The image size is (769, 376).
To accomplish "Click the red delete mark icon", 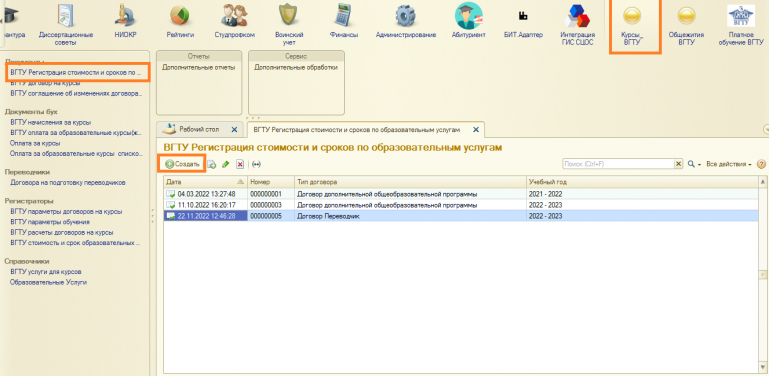I will [x=240, y=164].
